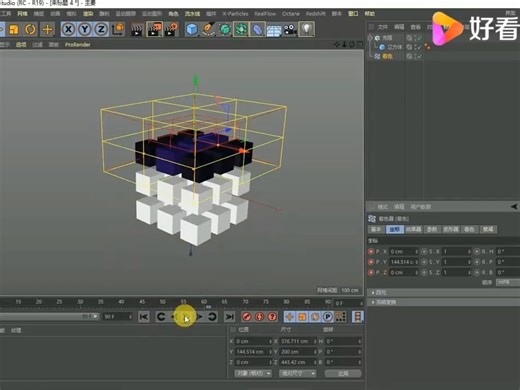Select cloner object in object manager
Image resolution: width=520 pixels, height=390 pixels.
(387, 38)
